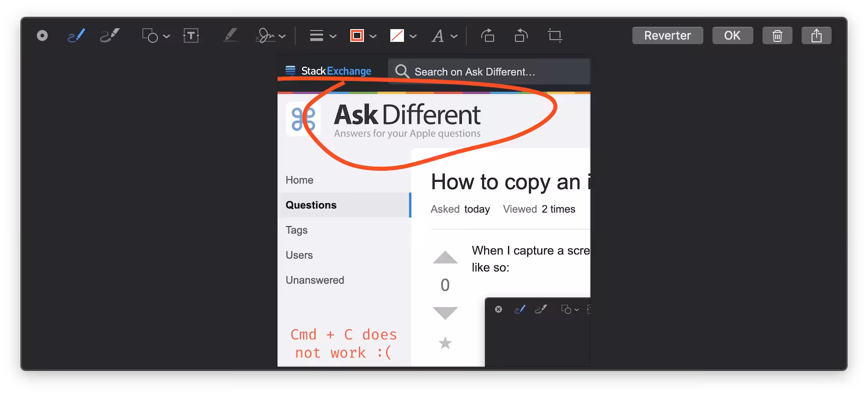Click the 'When I capture a scre' paragraph
Screen dimensions: 868x395
(x=531, y=259)
